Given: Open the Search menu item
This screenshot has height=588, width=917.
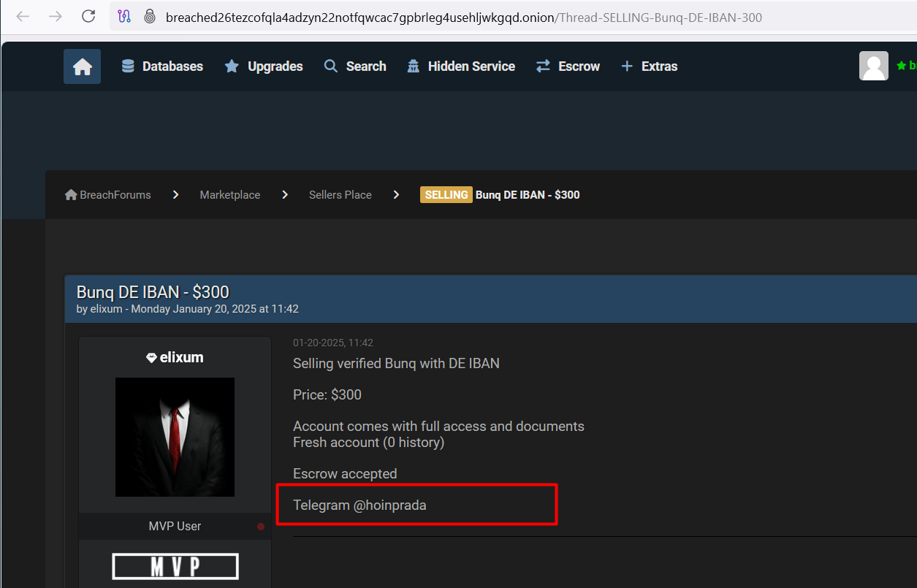Looking at the screenshot, I should tap(355, 66).
